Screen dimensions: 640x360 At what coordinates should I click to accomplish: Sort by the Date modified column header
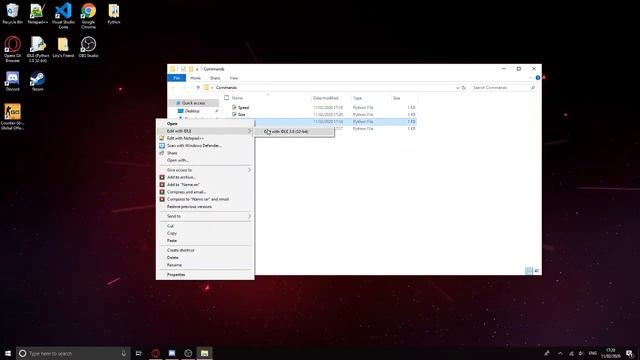326,98
